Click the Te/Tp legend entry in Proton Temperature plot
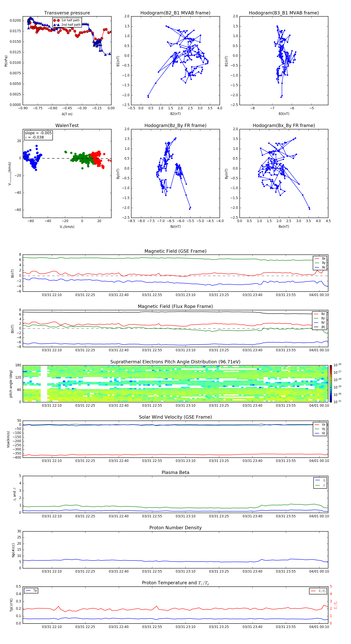This screenshot has width=351, height=644. click(x=318, y=591)
